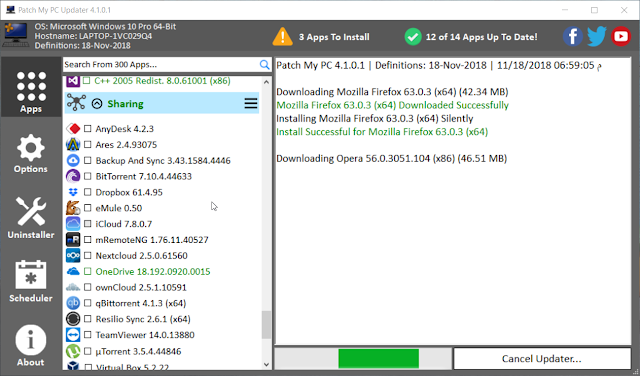Image resolution: width=640 pixels, height=376 pixels.
Task: Click the AnyDesk app icon
Action: pos(73,129)
